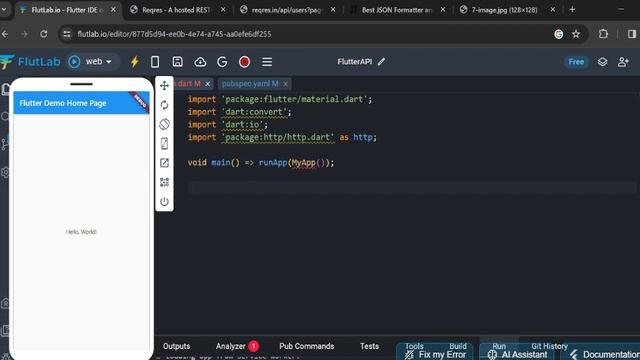Open the hamburger menu in toolbar
This screenshot has height=360, width=640.
click(267, 62)
